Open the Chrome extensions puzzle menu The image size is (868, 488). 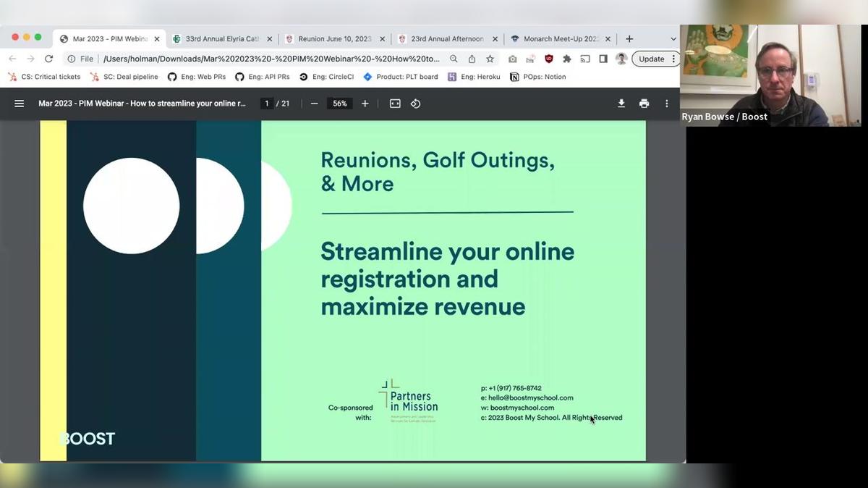(x=566, y=59)
